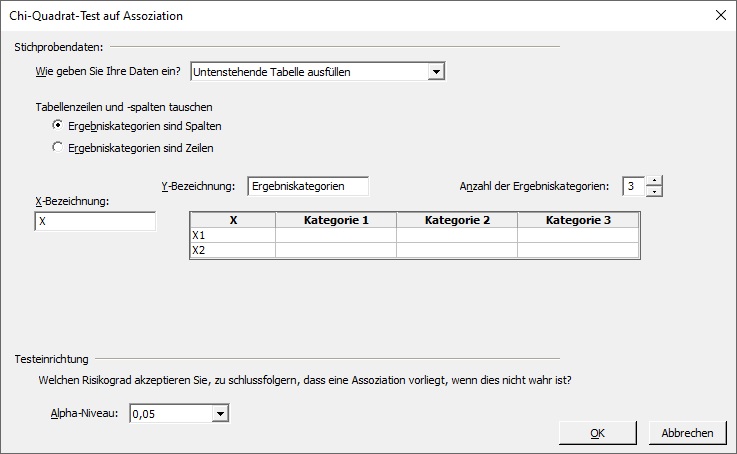Click the 'X' column header in table
This screenshot has height=454, width=737.
click(x=233, y=220)
